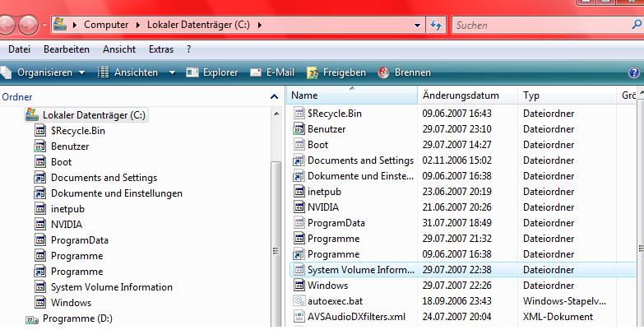This screenshot has height=330, width=644.
Task: Click the E-Mail toolbar button
Action: pos(272,72)
